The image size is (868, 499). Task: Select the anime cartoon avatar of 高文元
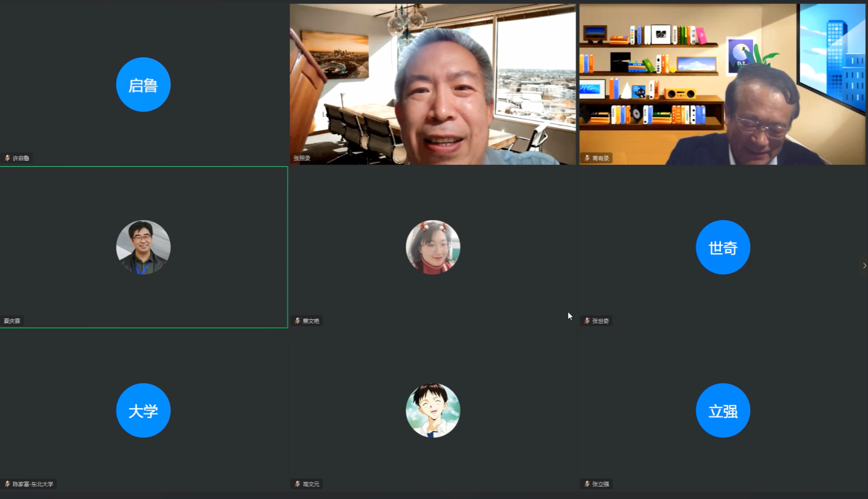click(x=433, y=411)
